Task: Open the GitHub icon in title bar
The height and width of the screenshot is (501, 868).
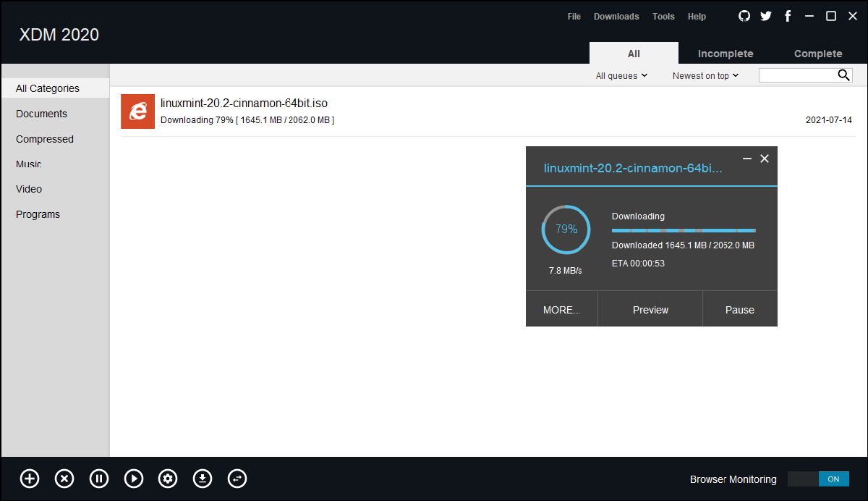Action: point(744,16)
